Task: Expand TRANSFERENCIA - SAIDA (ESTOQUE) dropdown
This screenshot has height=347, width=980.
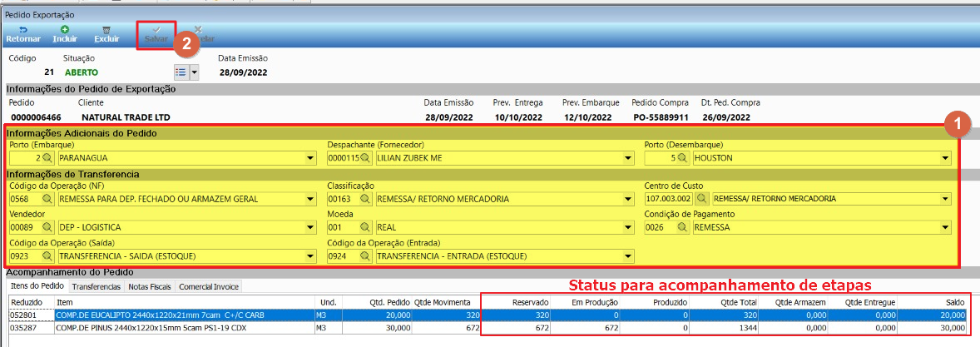Action: (310, 256)
